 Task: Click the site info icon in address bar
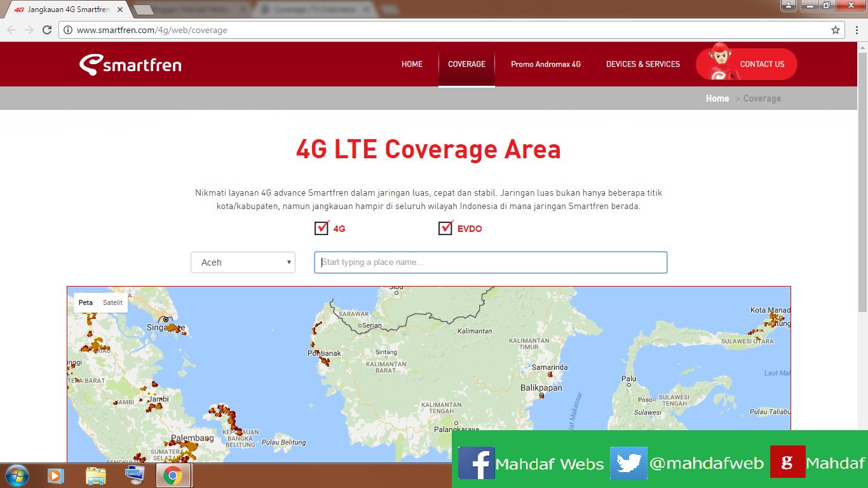click(69, 30)
